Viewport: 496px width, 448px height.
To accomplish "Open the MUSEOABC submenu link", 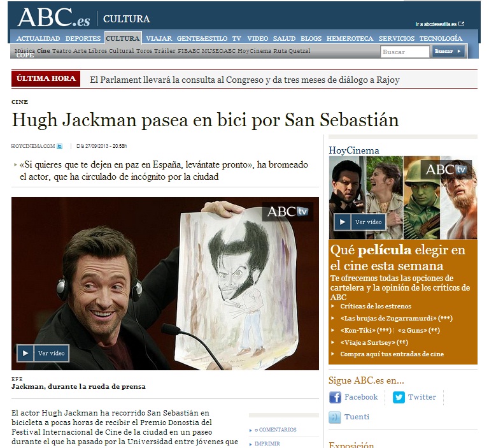I will pos(218,50).
